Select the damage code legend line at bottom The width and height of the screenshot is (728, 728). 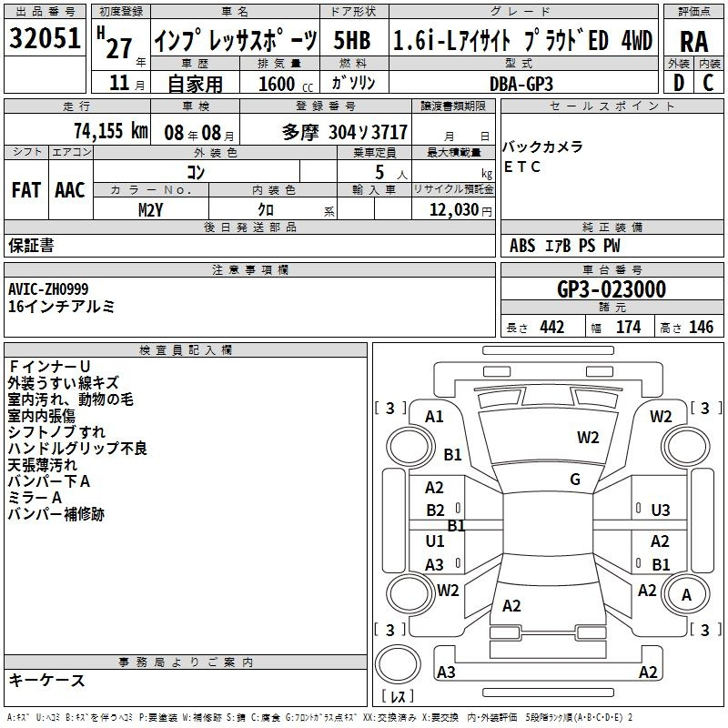[320, 717]
